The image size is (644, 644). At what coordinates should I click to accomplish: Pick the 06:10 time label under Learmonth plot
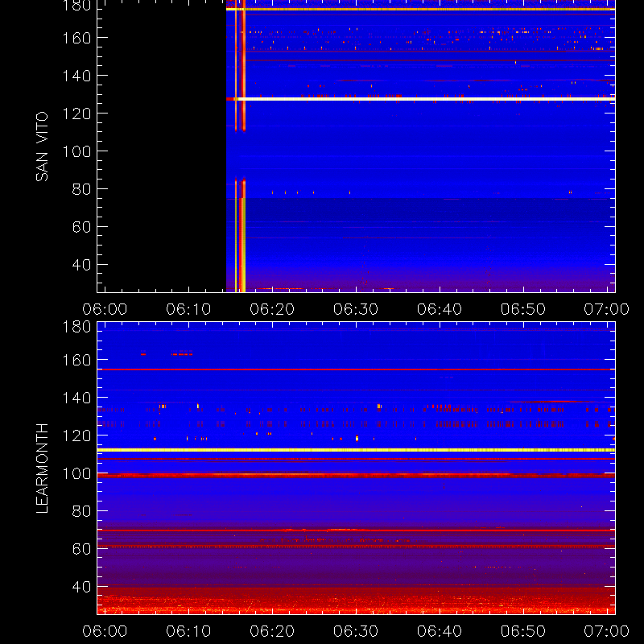pos(188,631)
